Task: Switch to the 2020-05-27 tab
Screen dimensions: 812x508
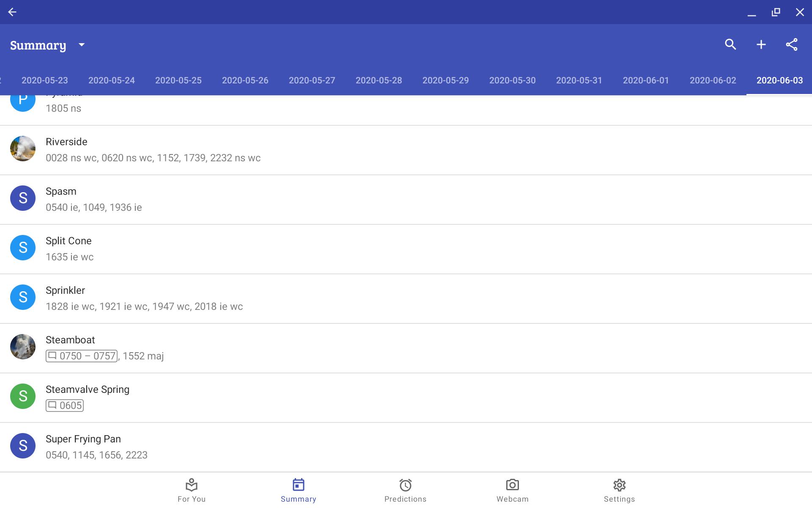Action: click(x=312, y=80)
